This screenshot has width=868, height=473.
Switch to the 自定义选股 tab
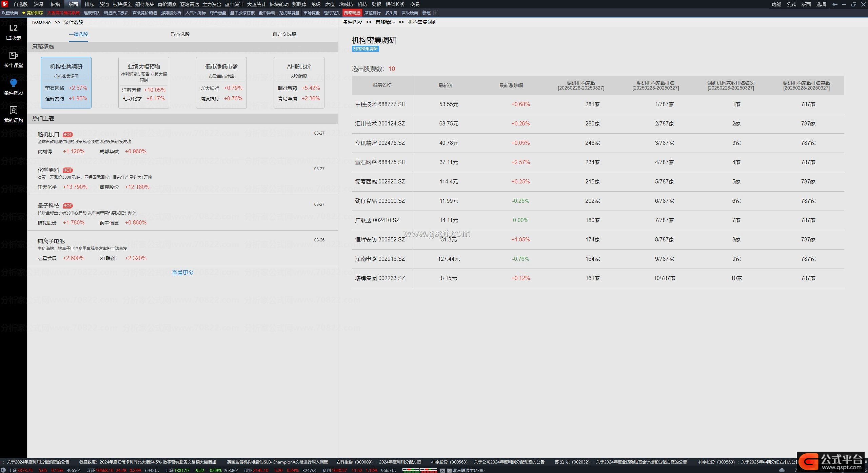tap(284, 34)
